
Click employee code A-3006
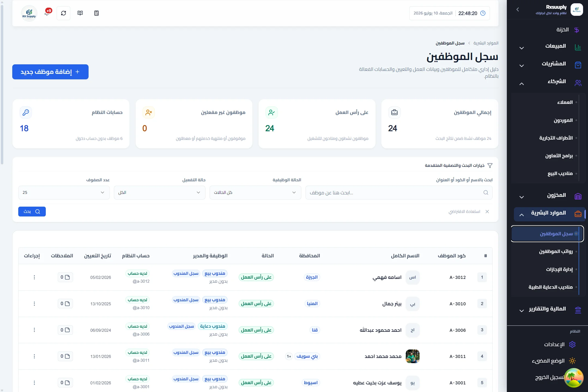pos(457,330)
